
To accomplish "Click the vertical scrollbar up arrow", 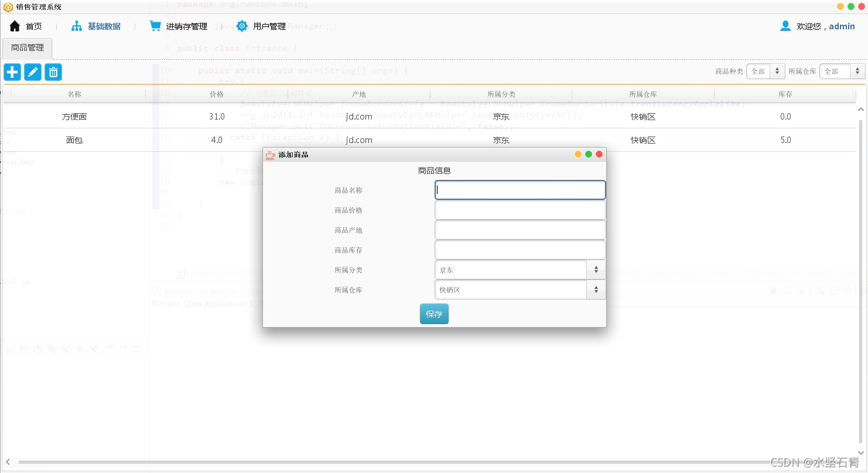I will click(861, 110).
